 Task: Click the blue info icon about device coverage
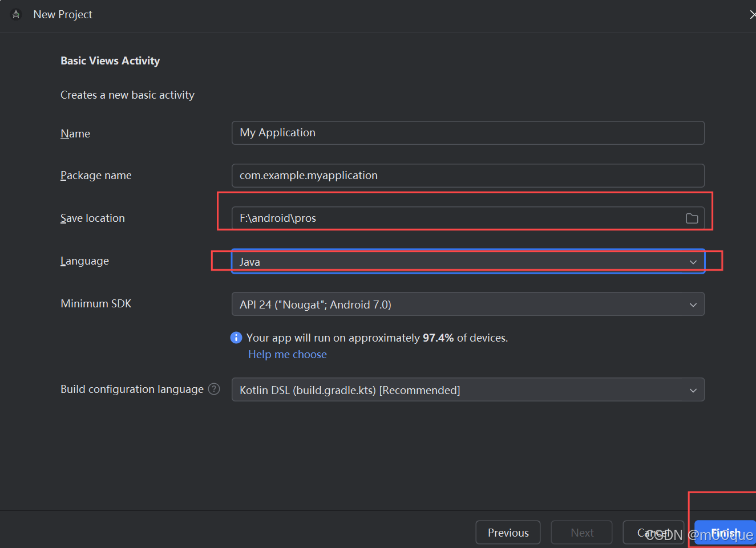point(236,338)
